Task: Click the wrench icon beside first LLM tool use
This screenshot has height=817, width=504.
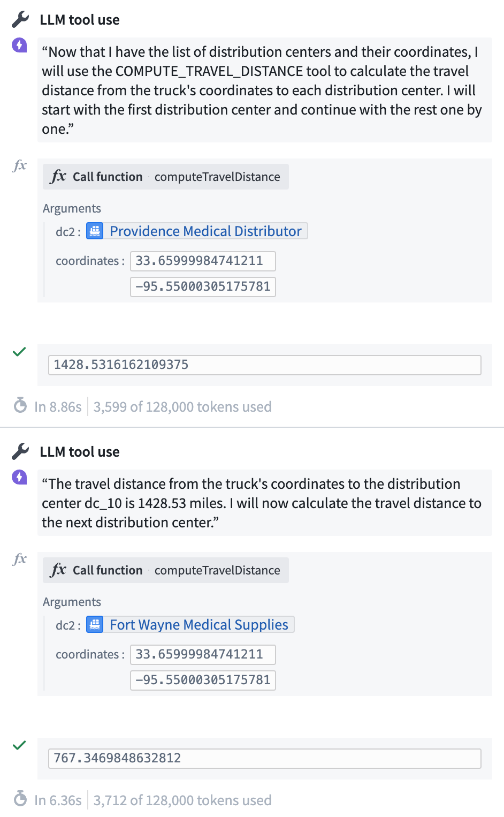Action: pos(20,20)
